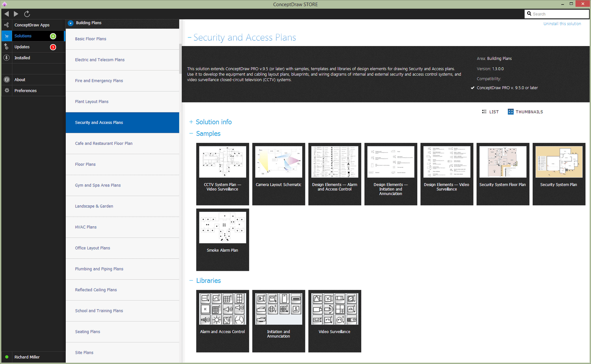591x364 pixels.
Task: Collapse the Building Plans category
Action: [x=71, y=23]
